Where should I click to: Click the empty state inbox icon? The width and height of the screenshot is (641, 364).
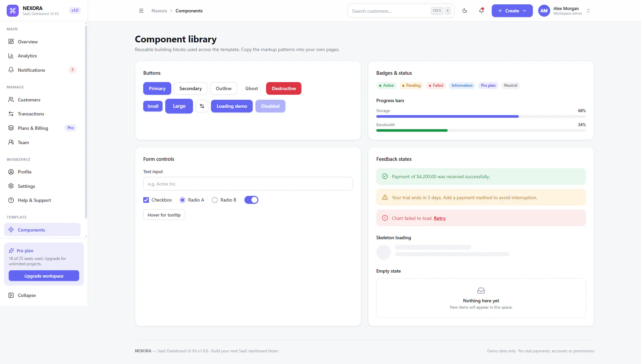coord(481,291)
